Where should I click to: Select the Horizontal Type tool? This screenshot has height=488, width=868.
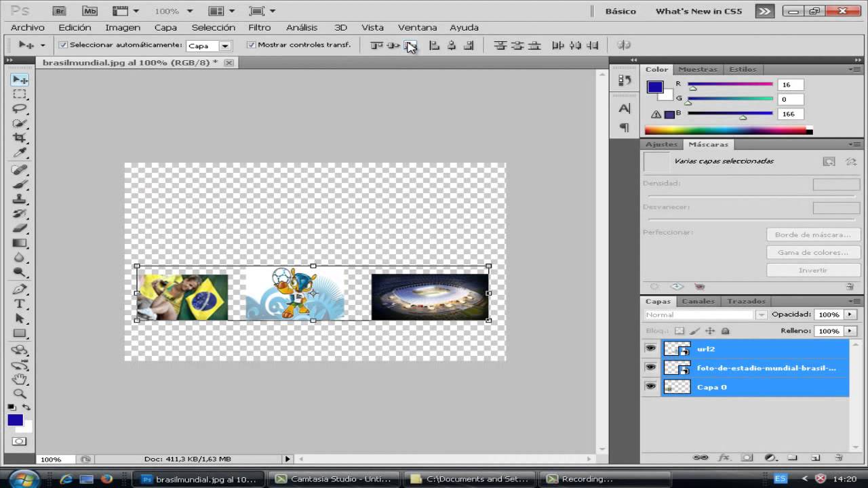[x=20, y=304]
